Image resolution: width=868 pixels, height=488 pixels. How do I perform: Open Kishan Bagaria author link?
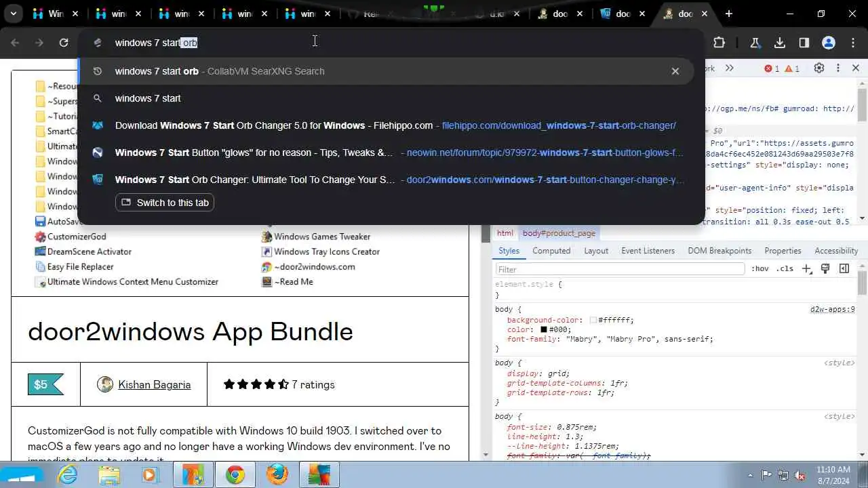point(154,384)
